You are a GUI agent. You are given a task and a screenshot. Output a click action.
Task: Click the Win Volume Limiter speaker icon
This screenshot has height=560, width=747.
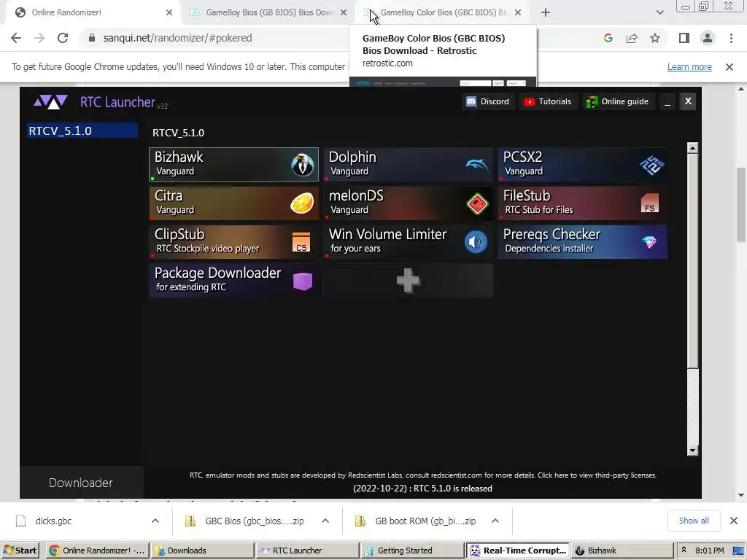click(476, 242)
